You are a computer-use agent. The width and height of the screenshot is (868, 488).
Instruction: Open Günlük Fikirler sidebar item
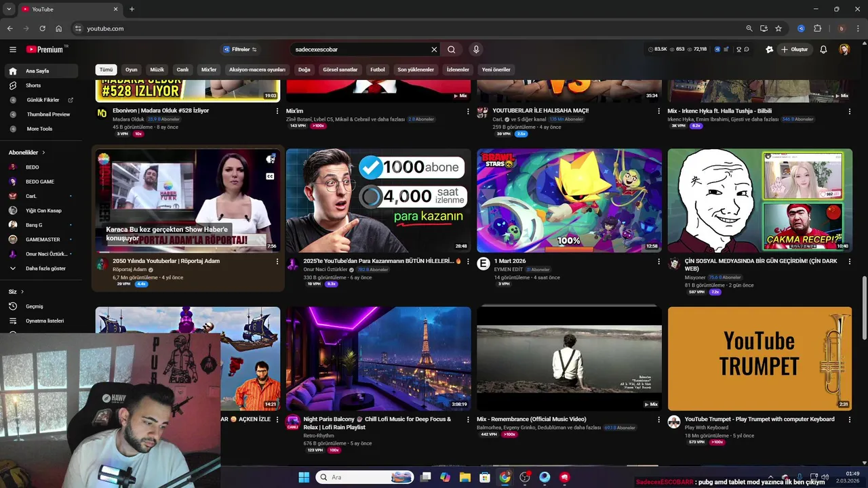(43, 100)
